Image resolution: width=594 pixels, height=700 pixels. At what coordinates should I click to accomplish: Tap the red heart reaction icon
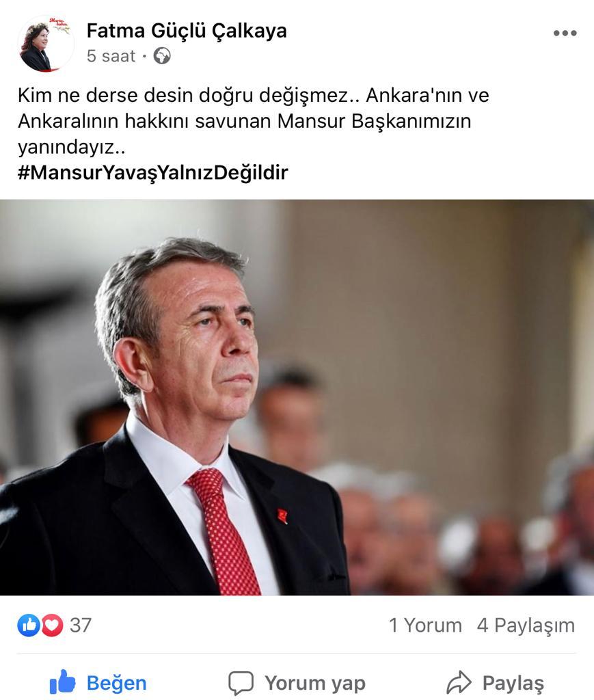pos(52,625)
